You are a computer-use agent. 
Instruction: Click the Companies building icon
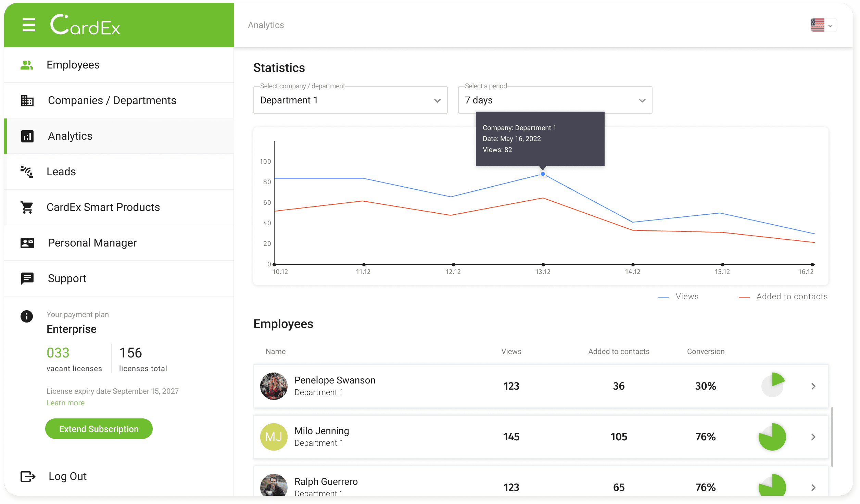pyautogui.click(x=27, y=100)
